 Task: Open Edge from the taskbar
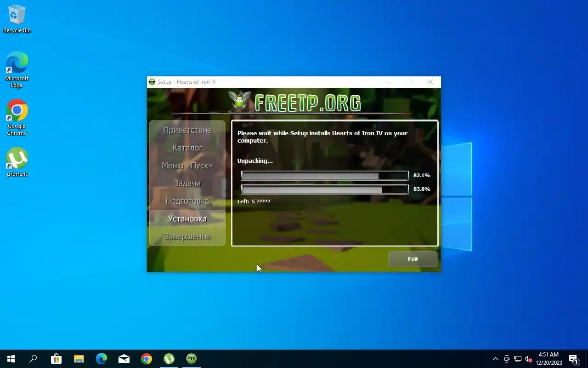[101, 359]
